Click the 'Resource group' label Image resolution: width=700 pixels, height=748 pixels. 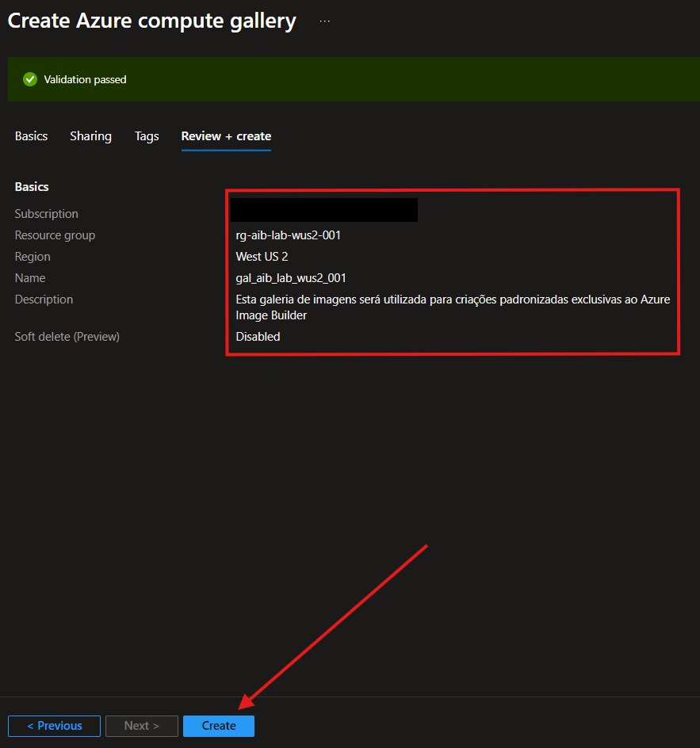click(55, 235)
